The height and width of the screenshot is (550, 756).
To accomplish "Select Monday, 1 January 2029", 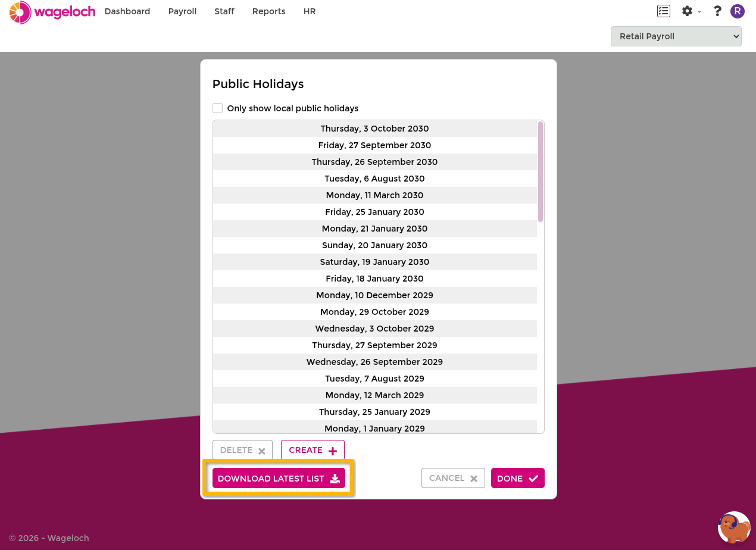I will (375, 427).
